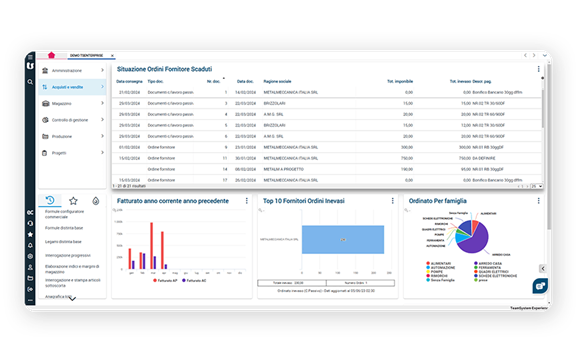The image size is (576, 362).
Task: Expand the Acquisti e vendite chevron
Action: pyautogui.click(x=102, y=87)
